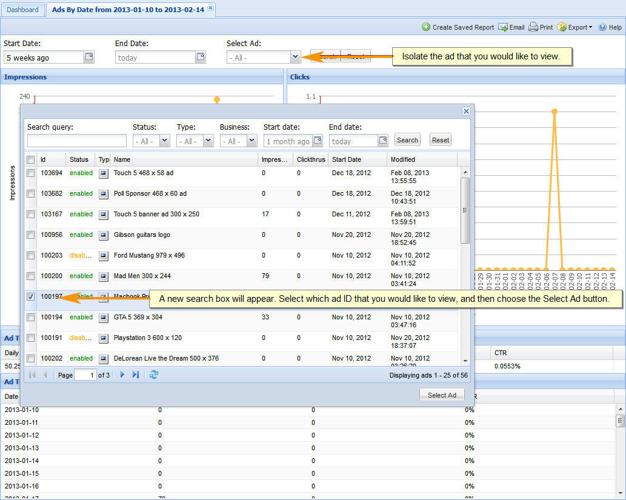Click the Print icon in toolbar
The height and width of the screenshot is (500, 626).
coord(533,27)
